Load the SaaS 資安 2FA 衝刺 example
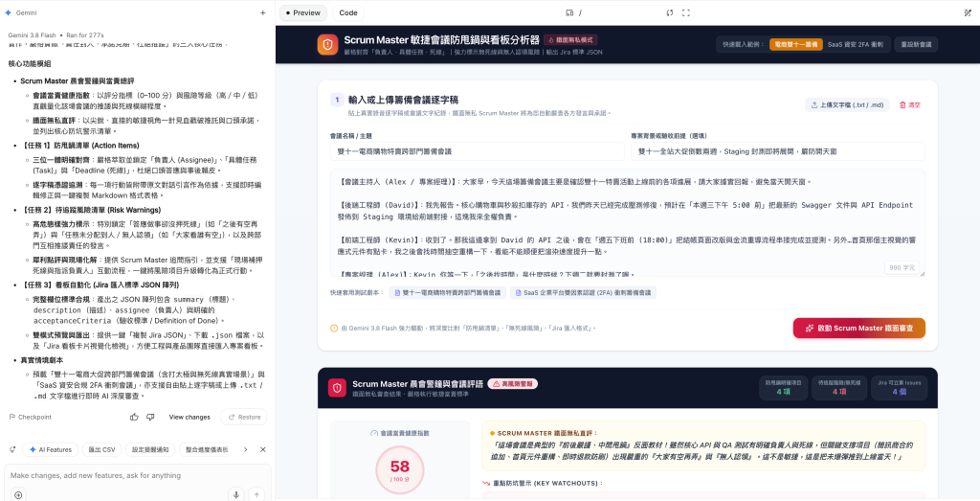Viewport: 980px width, 501px height. pos(855,44)
